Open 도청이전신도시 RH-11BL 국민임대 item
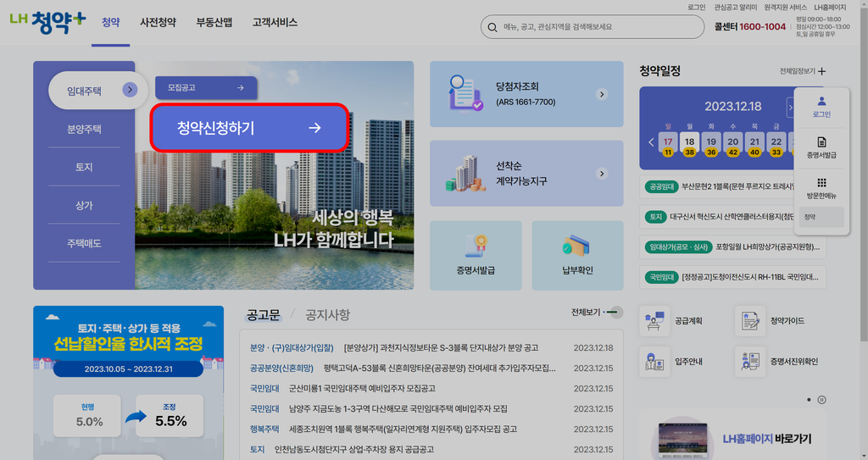 (x=732, y=277)
